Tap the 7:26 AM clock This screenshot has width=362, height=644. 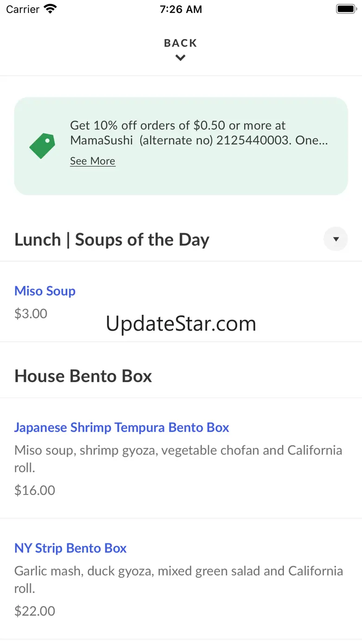pyautogui.click(x=181, y=9)
